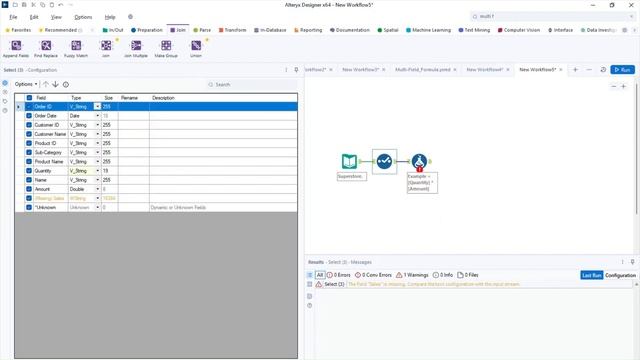Screen dimensions: 640x360
Task: Click the global tool search box
Action: (x=552, y=16)
